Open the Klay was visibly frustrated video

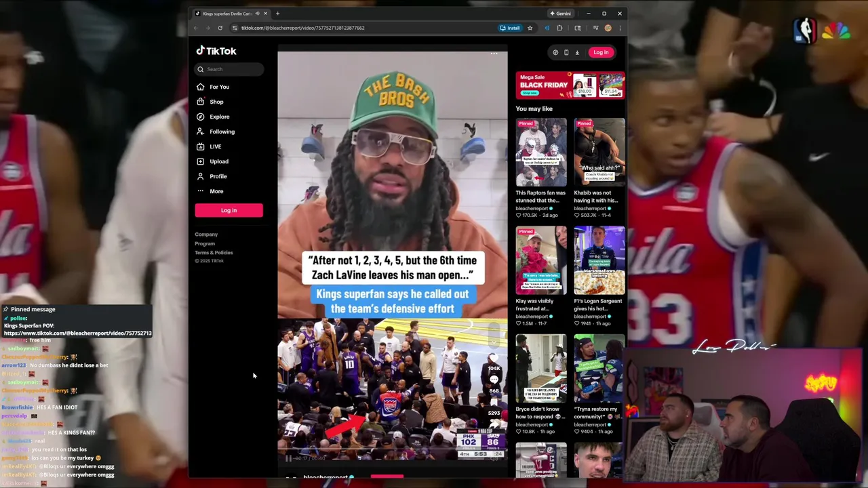(x=541, y=260)
